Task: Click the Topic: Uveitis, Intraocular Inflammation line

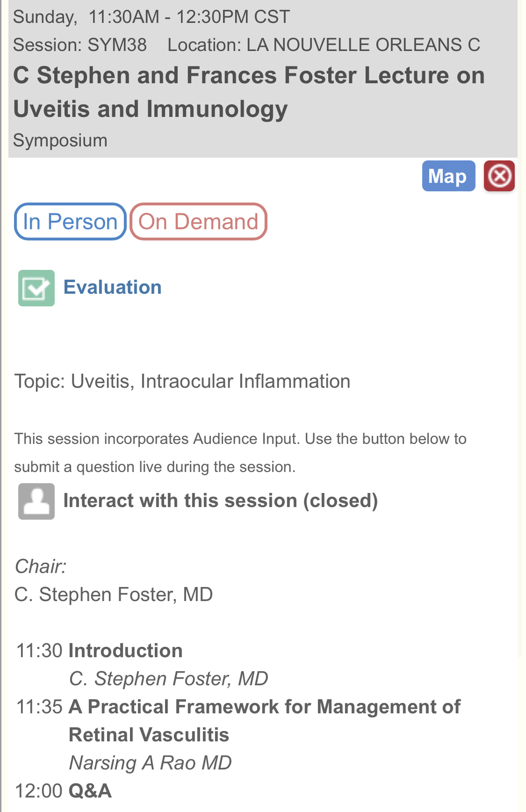Action: pos(182,381)
